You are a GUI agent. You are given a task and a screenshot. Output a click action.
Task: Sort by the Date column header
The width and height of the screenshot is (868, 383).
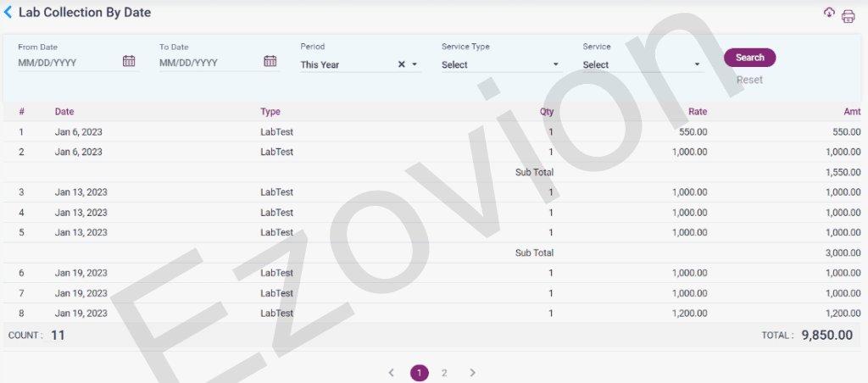pyautogui.click(x=64, y=112)
